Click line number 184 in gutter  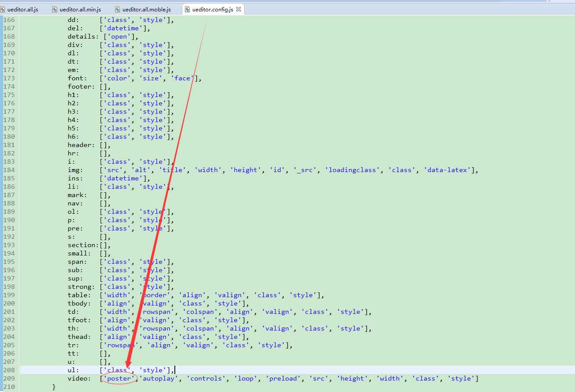coord(9,170)
